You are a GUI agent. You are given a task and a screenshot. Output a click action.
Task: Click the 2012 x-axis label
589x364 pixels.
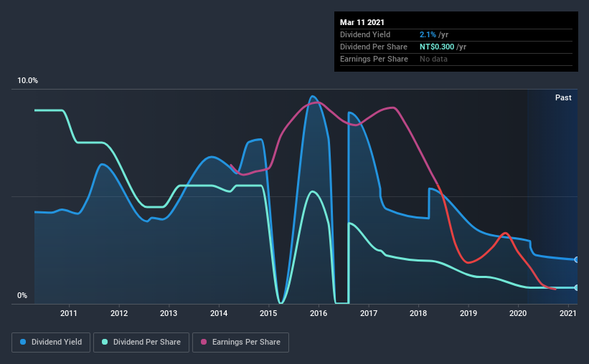119,313
